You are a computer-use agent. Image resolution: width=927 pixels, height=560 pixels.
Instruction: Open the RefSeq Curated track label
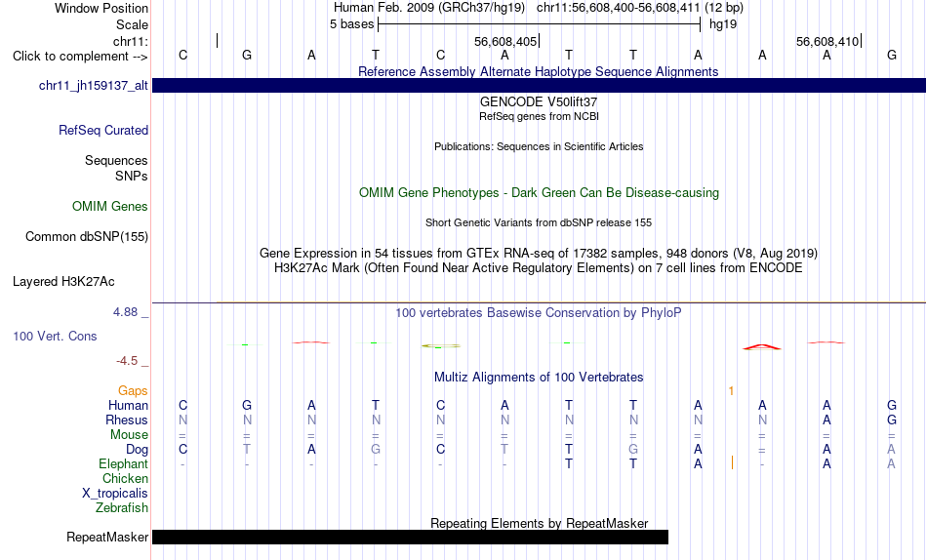coord(103,130)
